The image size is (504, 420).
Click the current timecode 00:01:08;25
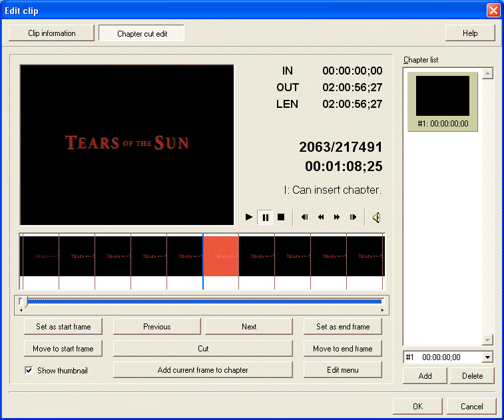[344, 166]
